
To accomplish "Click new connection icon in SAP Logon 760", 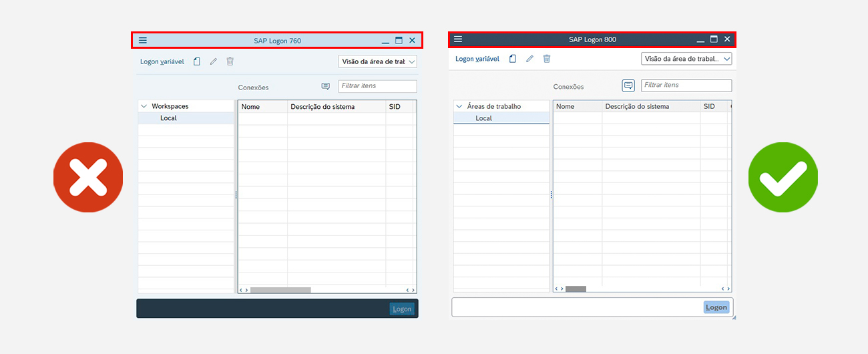I will [x=197, y=61].
